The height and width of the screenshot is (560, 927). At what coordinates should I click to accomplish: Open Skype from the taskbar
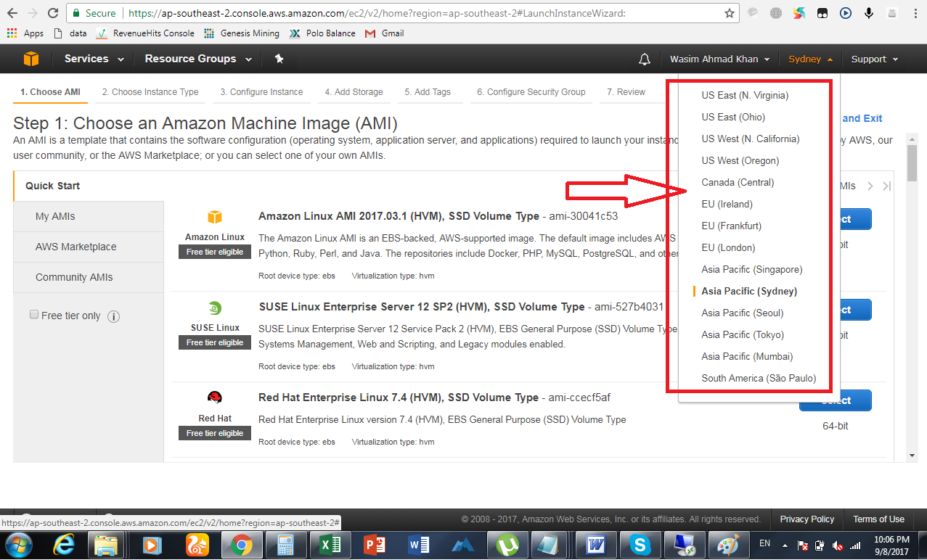640,544
